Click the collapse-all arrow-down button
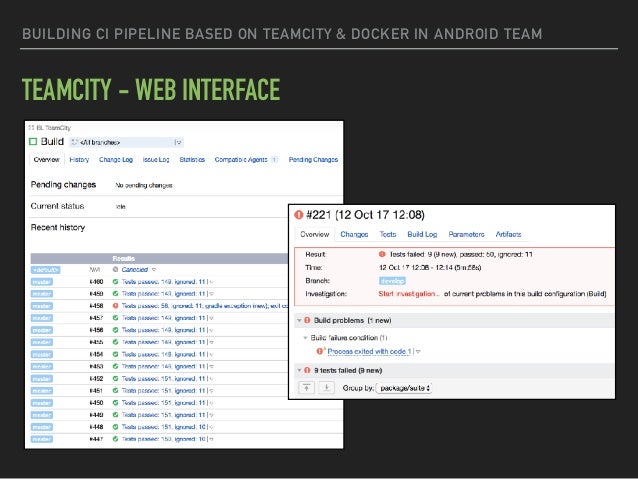Viewport: 638px width, 479px height. pos(326,388)
